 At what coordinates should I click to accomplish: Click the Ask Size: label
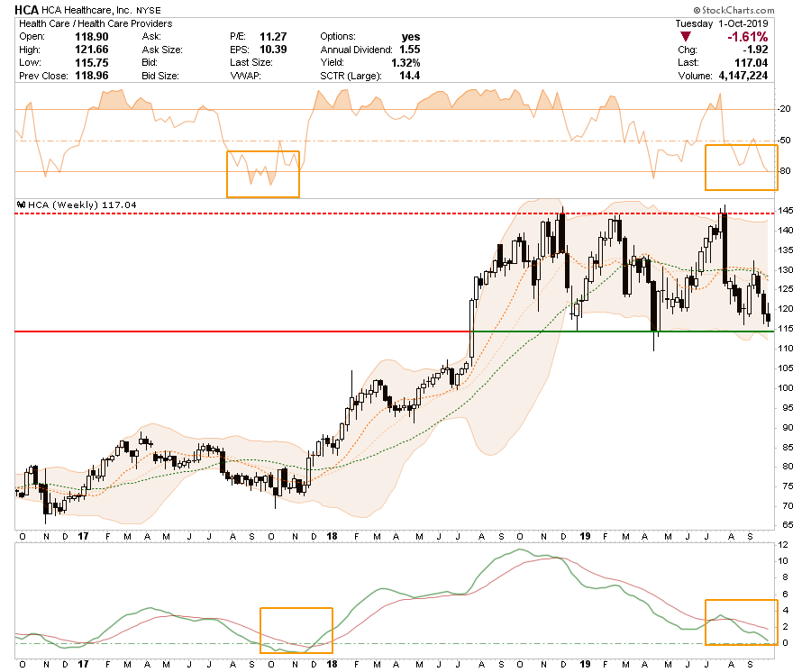[x=162, y=50]
